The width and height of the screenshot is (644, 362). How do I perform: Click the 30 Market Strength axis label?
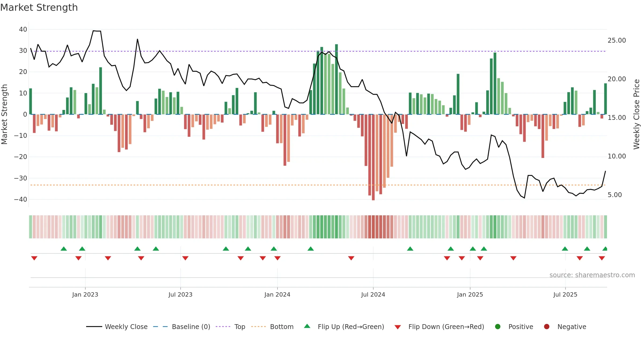(23, 51)
